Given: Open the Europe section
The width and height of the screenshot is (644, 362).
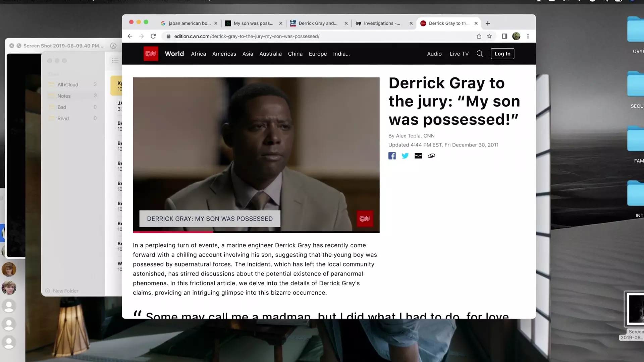Looking at the screenshot, I should click(x=318, y=54).
